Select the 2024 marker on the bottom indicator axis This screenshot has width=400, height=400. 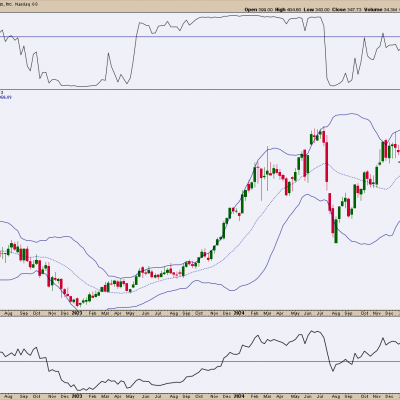tap(239, 397)
